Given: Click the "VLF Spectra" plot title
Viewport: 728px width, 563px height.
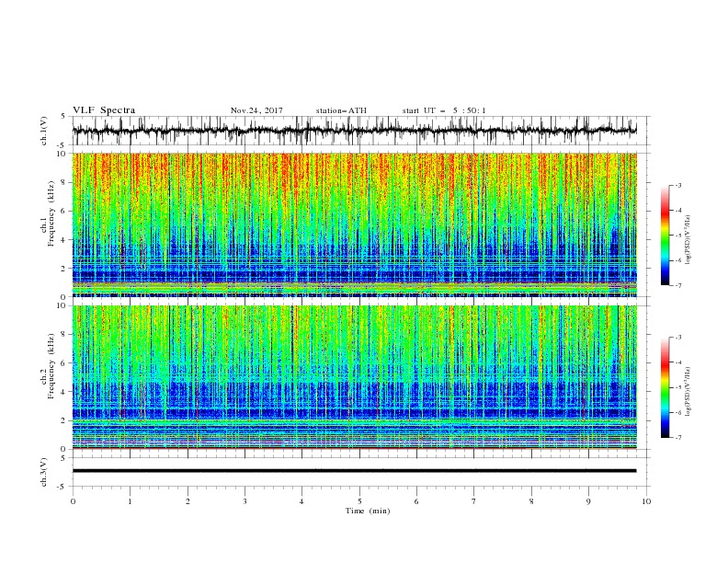Looking at the screenshot, I should point(104,110).
